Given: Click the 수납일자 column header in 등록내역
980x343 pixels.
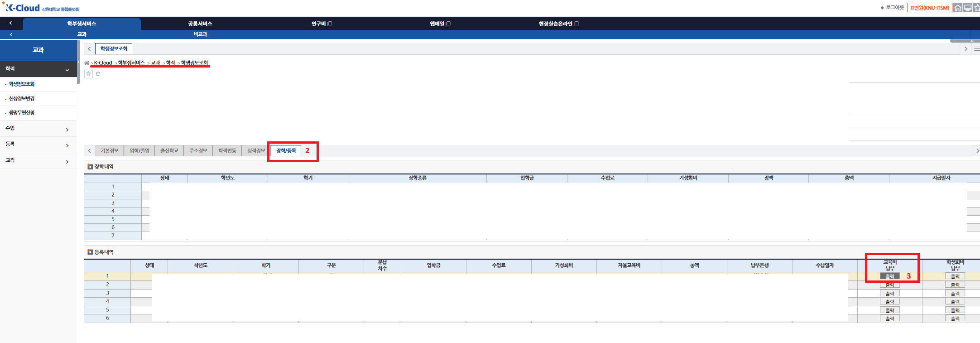Looking at the screenshot, I should (825, 266).
